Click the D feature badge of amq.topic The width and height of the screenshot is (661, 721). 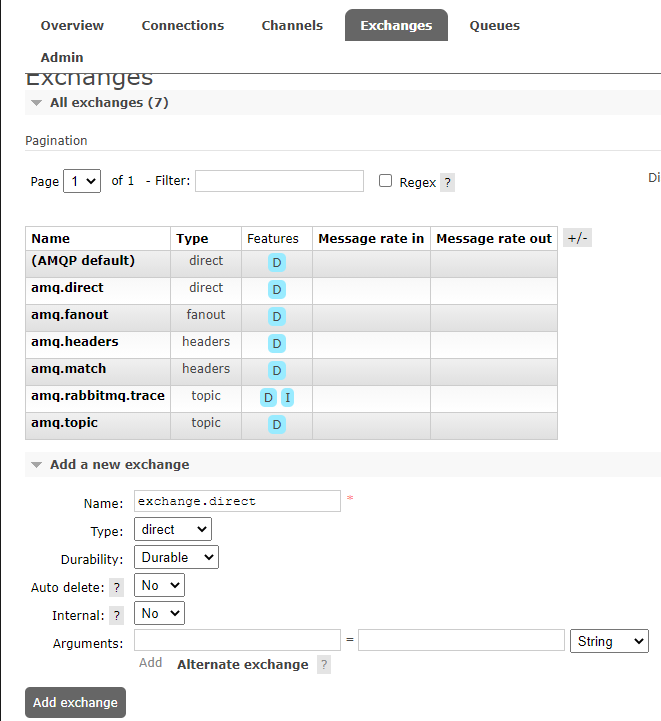tap(277, 424)
